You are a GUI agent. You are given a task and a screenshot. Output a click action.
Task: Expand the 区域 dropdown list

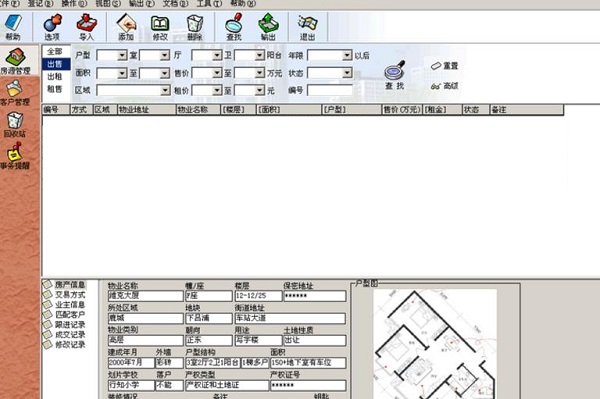[165, 90]
